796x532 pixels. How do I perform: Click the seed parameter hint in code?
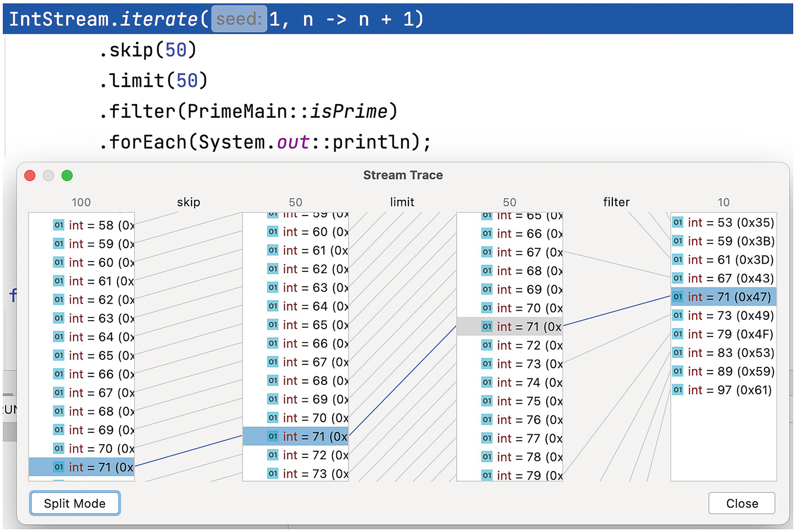click(239, 19)
